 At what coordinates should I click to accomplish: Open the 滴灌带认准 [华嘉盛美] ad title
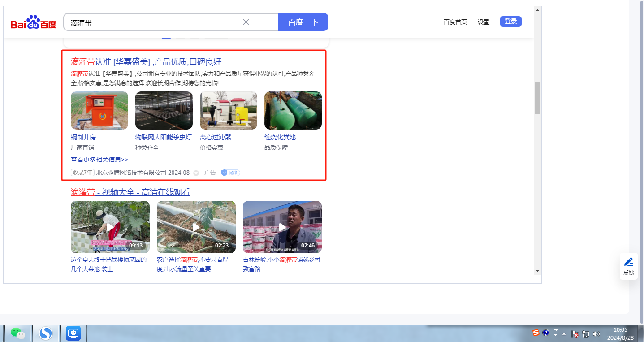coord(146,62)
